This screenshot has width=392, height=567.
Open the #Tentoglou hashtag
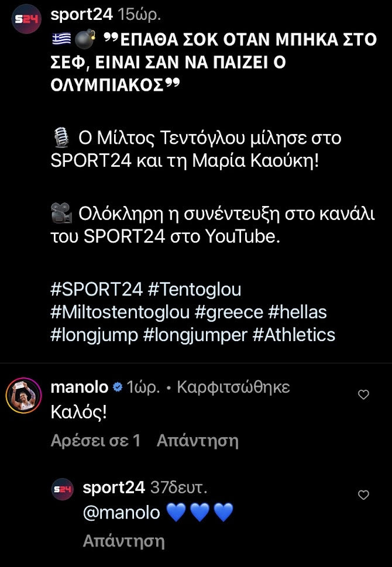(x=195, y=290)
